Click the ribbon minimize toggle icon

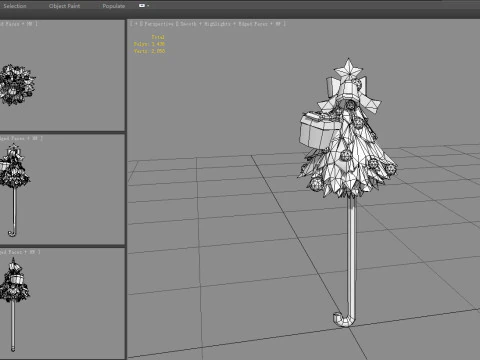pyautogui.click(x=142, y=6)
